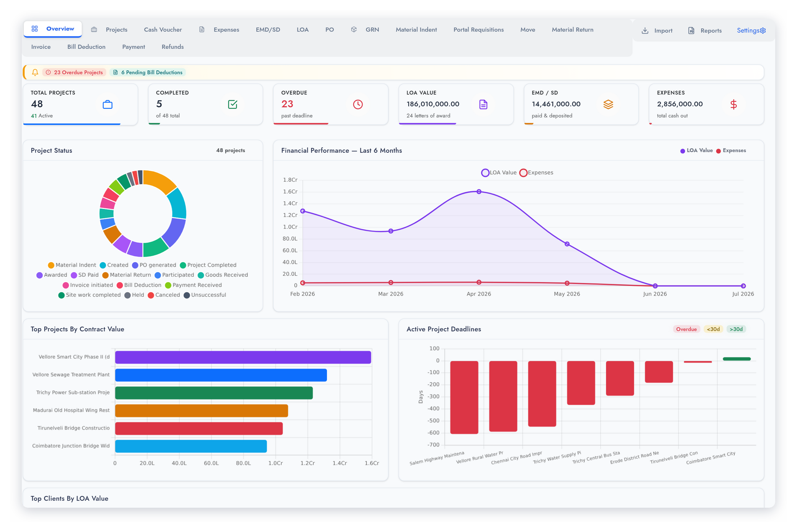The image size is (797, 532).
Task: Toggle Expenses series in chart legend
Action: click(x=536, y=172)
